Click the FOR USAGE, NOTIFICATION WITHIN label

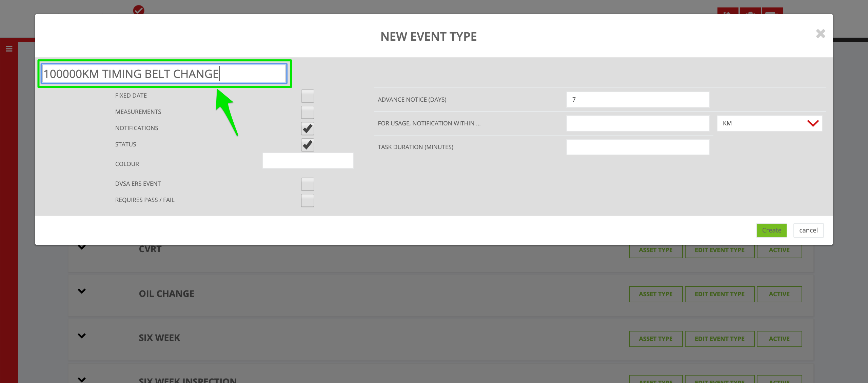tap(429, 123)
